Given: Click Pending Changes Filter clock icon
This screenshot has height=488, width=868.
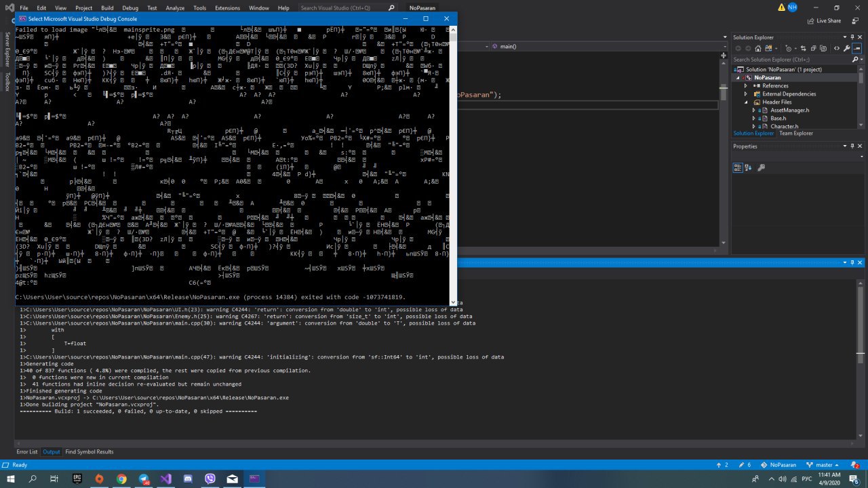Looking at the screenshot, I should click(x=789, y=49).
